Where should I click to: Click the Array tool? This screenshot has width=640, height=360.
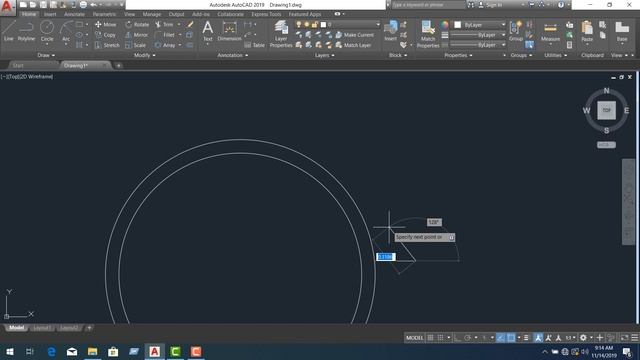(x=165, y=45)
